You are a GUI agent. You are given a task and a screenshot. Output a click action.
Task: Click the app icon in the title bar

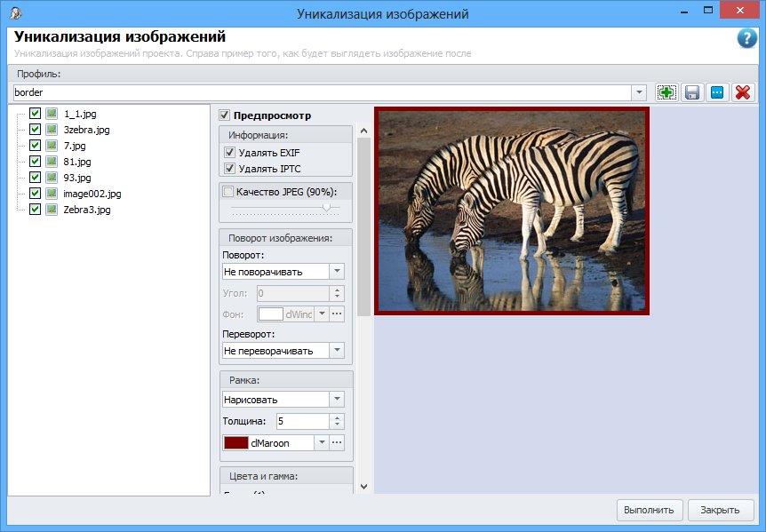pyautogui.click(x=16, y=13)
